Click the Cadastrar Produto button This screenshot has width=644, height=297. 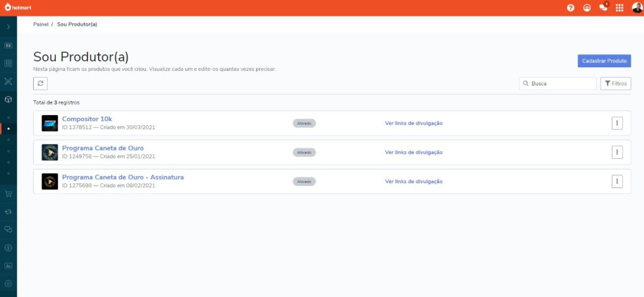pos(604,61)
